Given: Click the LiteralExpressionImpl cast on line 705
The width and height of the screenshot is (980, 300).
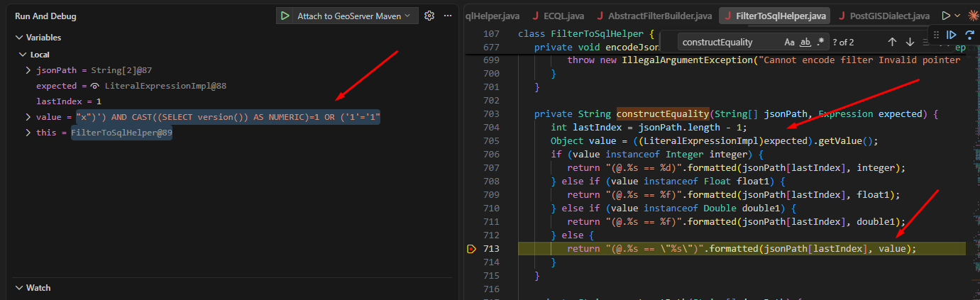Looking at the screenshot, I should 705,140.
